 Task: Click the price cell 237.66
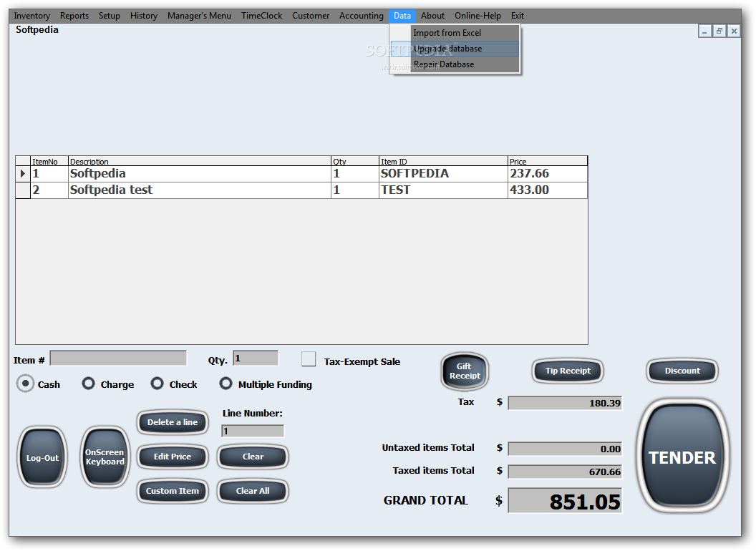(548, 174)
